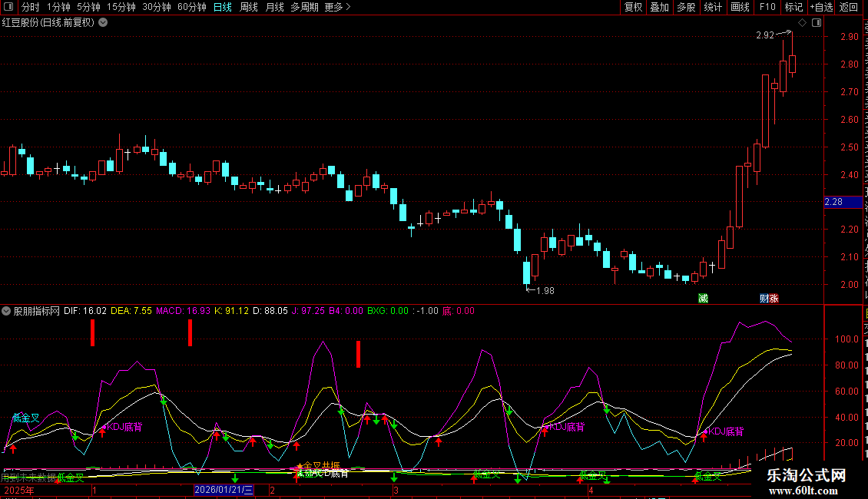
Task: Select the 日线 daily chart tab
Action: pyautogui.click(x=223, y=7)
